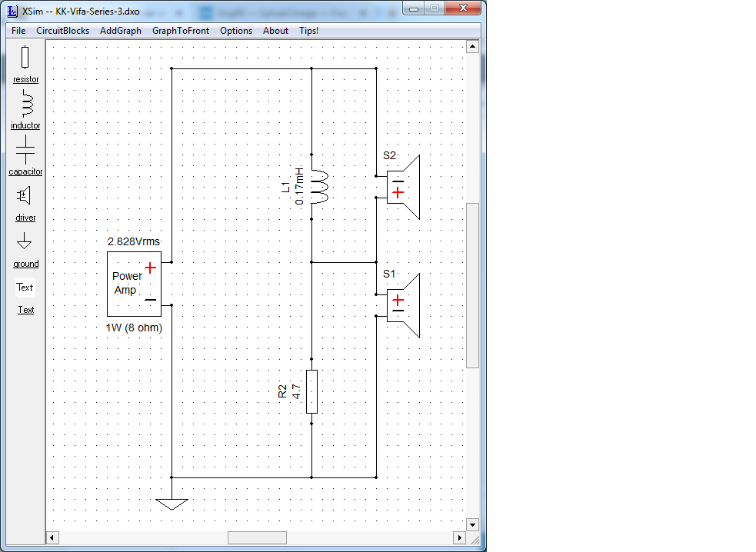756x552 pixels.
Task: Minimize the XSim window
Action: tap(413, 8)
